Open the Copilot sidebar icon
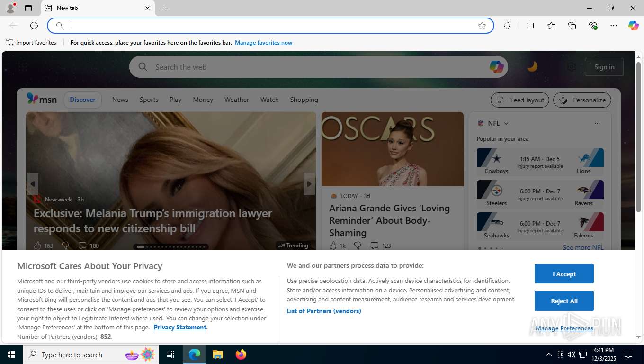The height and width of the screenshot is (364, 644). [634, 26]
